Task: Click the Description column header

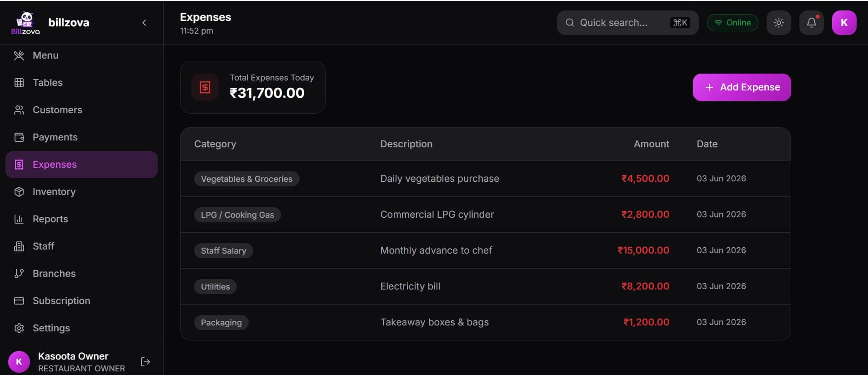Action: [x=406, y=144]
